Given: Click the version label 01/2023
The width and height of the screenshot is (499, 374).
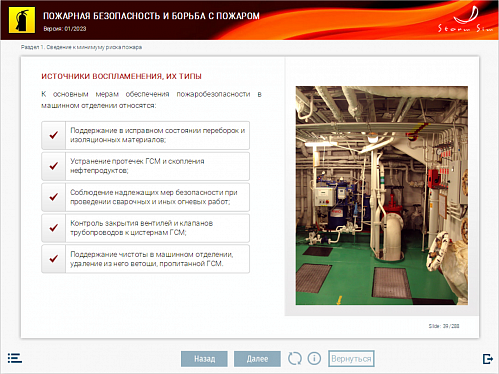Looking at the screenshot, I should coord(65,29).
